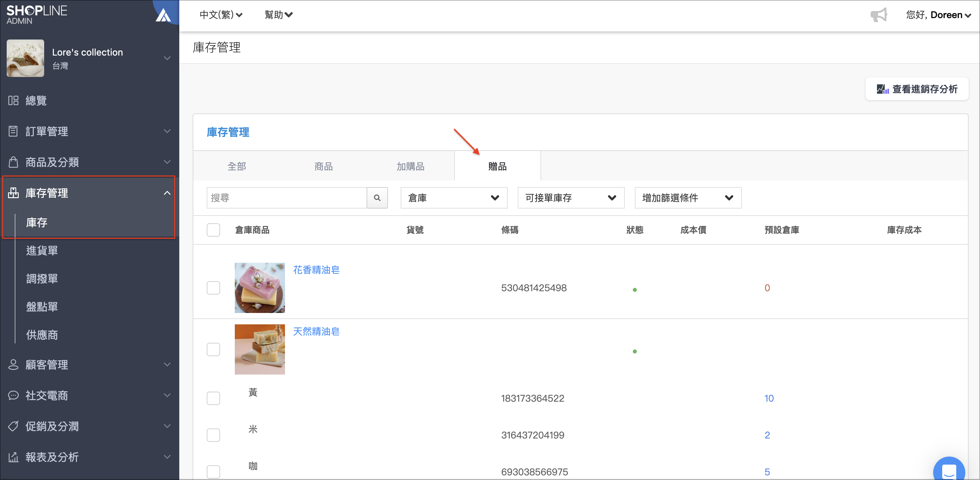Image resolution: width=980 pixels, height=480 pixels.
Task: Click the 庫存管理 panel heading link
Action: (228, 132)
